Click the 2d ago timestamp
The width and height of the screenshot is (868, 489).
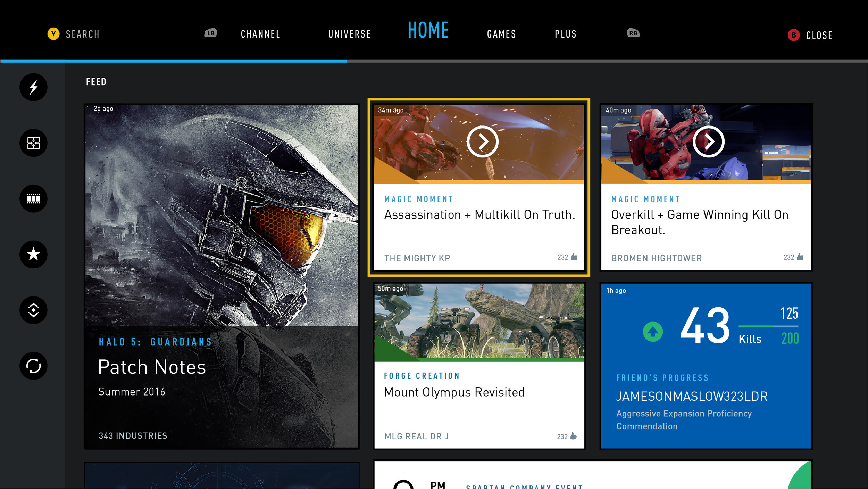click(103, 109)
